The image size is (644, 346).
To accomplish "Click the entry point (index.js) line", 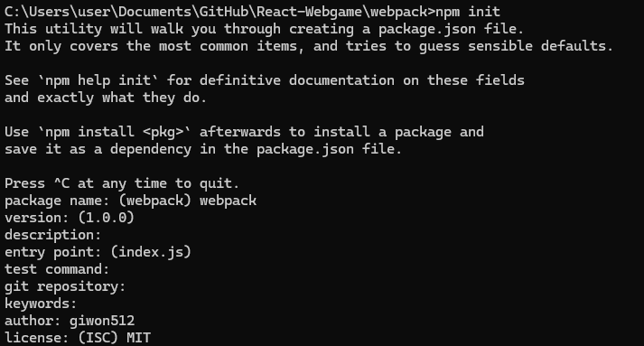I will 98,252.
